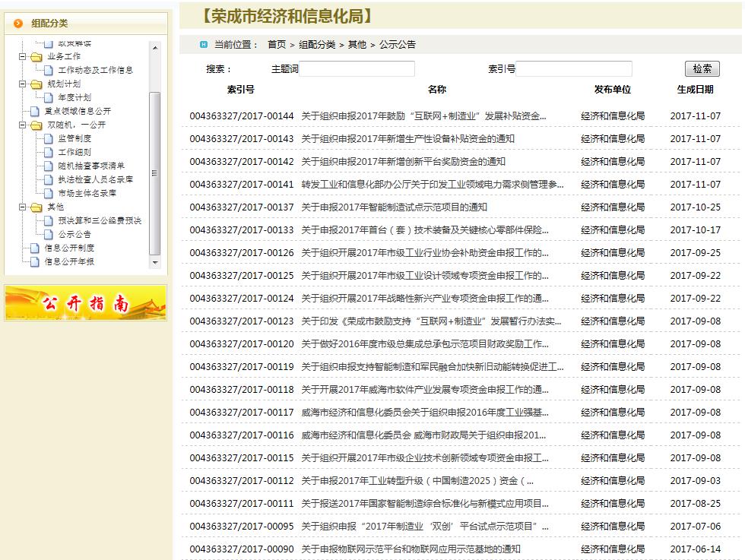745x560 pixels.
Task: Click the folder icon for 规划计划
Action: coord(36,84)
